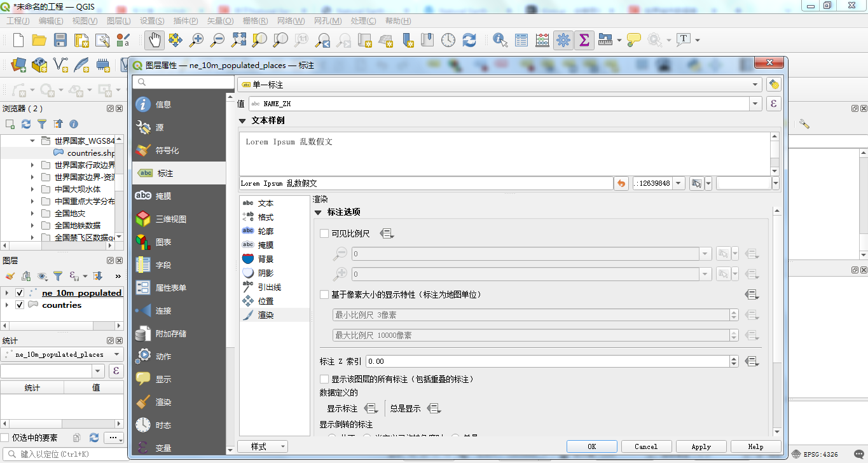The image size is (868, 463).
Task: Click the New Project icon in toolbar
Action: [18, 40]
